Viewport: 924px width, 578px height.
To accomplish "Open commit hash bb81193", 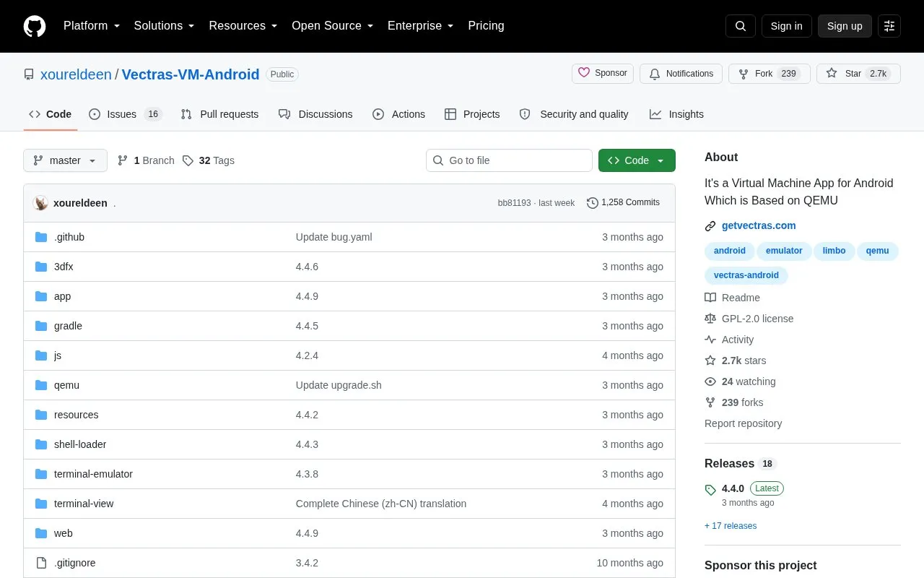I will pyautogui.click(x=514, y=203).
